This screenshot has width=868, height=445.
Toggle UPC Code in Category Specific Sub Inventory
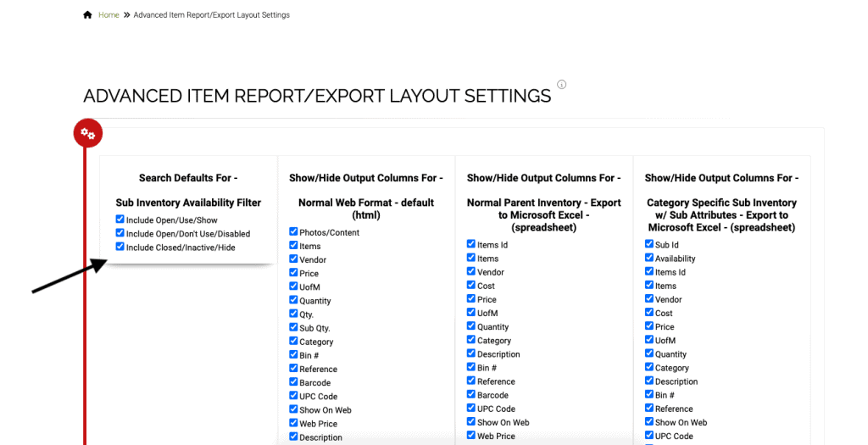click(x=649, y=435)
